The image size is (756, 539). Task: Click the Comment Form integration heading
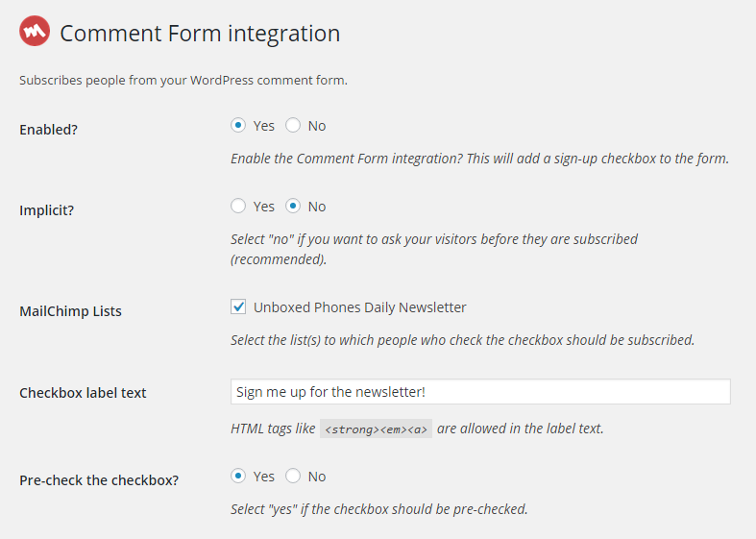[x=200, y=34]
